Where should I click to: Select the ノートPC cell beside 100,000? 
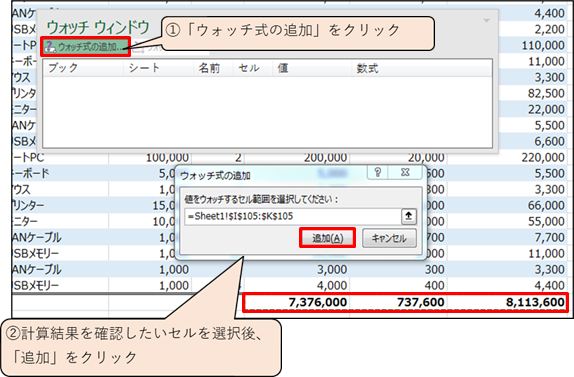coord(60,158)
